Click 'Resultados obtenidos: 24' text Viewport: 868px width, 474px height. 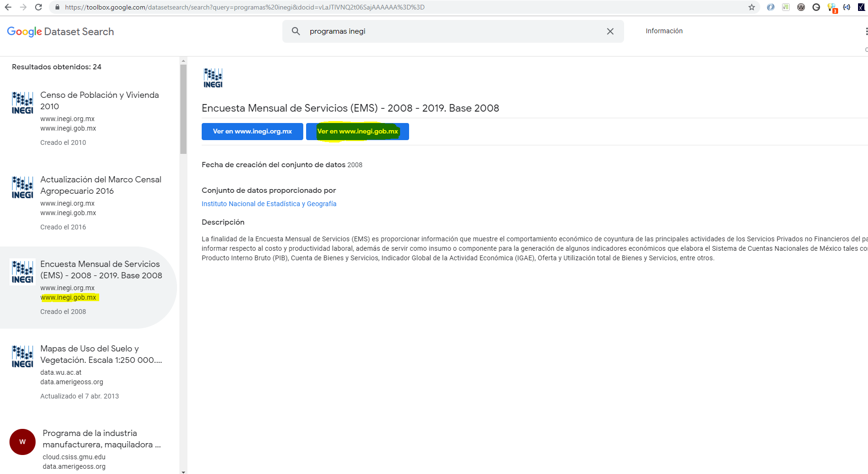click(56, 67)
